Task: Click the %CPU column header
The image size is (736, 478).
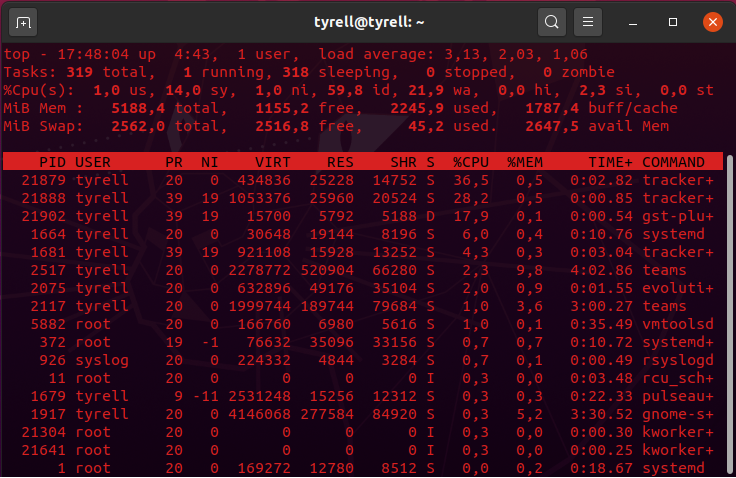Action: [469, 162]
